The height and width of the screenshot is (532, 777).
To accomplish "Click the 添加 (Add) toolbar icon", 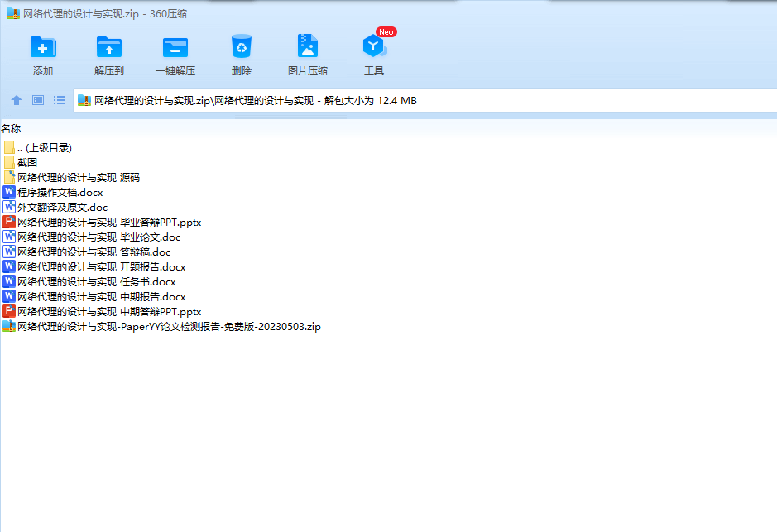I will pos(43,47).
